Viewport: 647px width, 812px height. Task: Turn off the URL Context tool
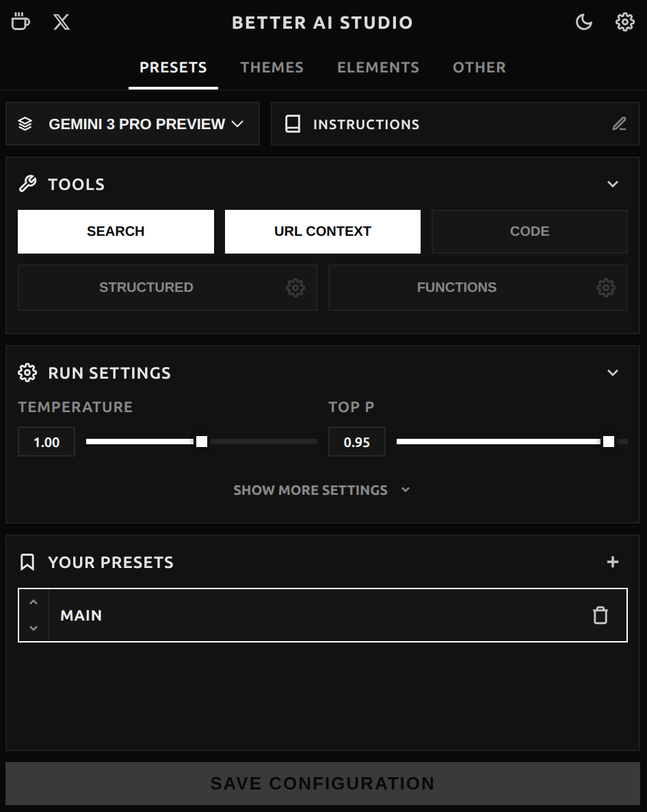click(x=322, y=232)
